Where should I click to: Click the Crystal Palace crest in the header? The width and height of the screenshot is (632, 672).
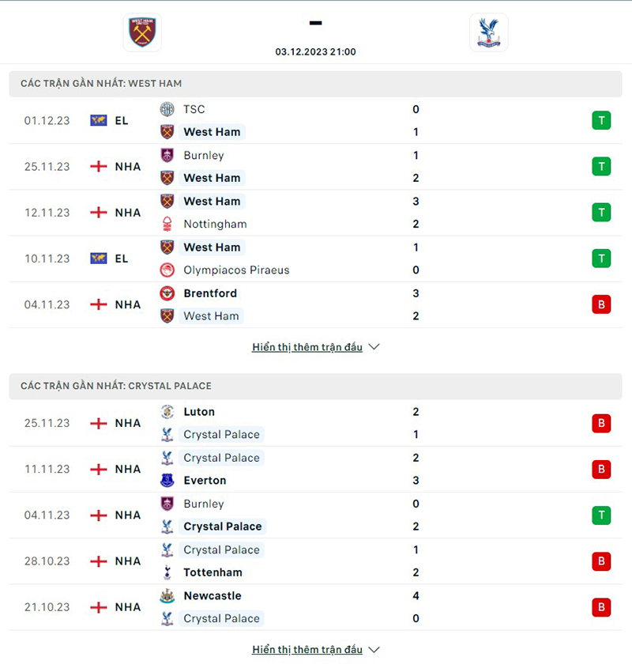(488, 32)
